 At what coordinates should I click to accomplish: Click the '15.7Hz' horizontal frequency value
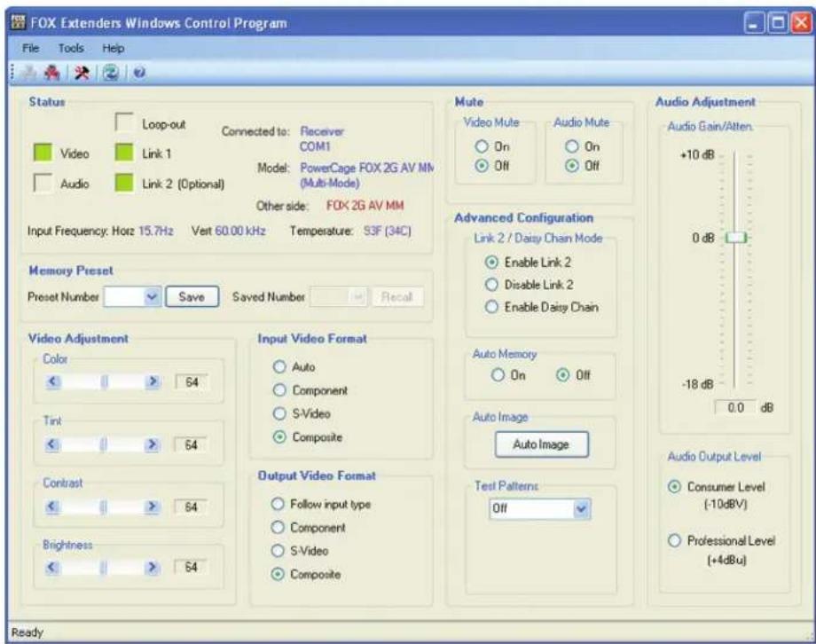[x=155, y=231]
